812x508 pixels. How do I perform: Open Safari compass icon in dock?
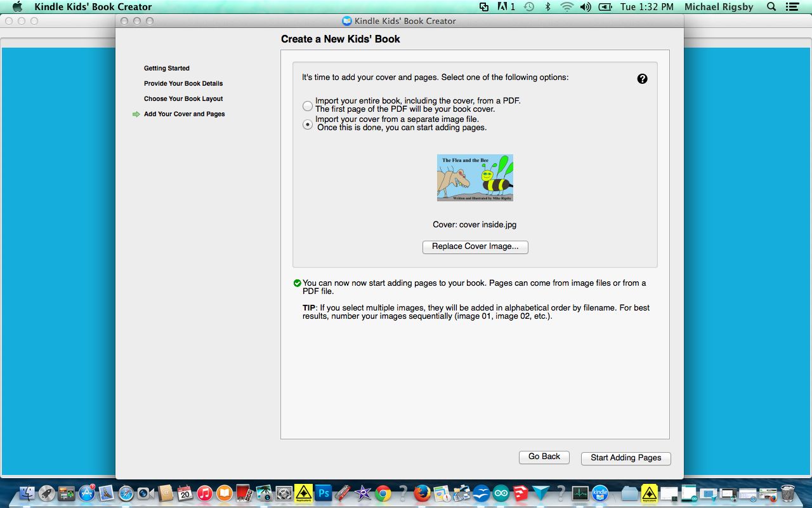[126, 493]
